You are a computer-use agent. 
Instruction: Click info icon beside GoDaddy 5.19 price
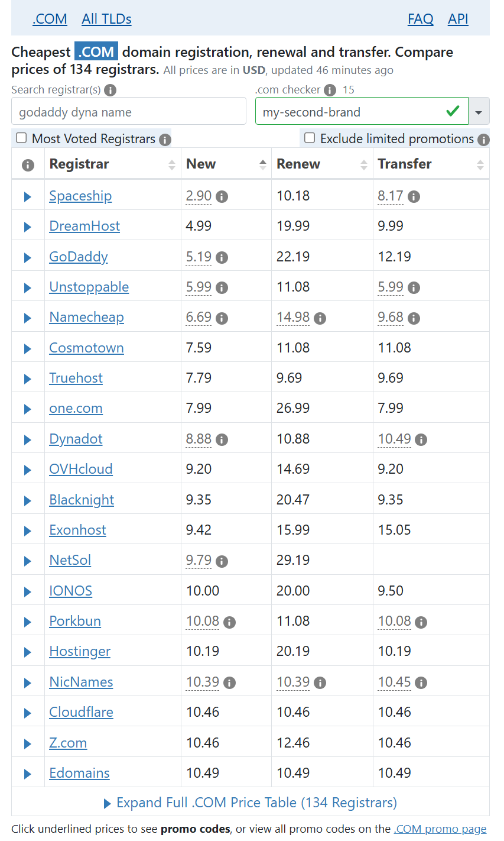[222, 257]
